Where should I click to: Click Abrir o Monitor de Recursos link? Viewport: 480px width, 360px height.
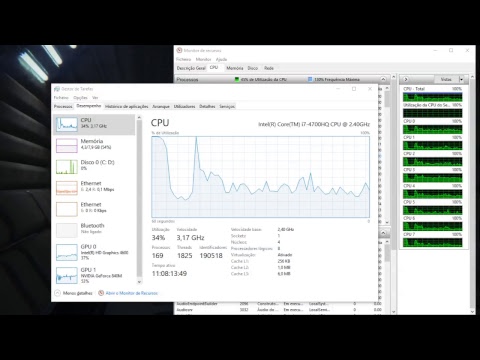pyautogui.click(x=132, y=293)
